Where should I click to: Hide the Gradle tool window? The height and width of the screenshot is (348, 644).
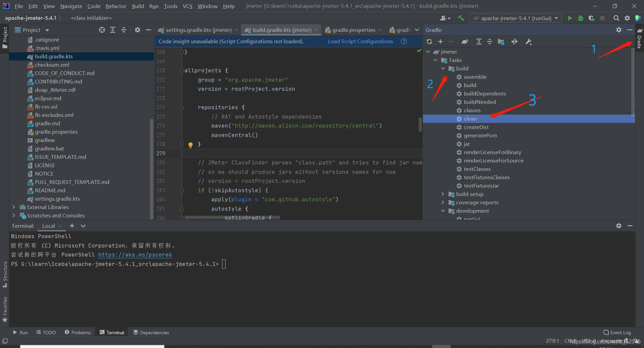pos(630,30)
